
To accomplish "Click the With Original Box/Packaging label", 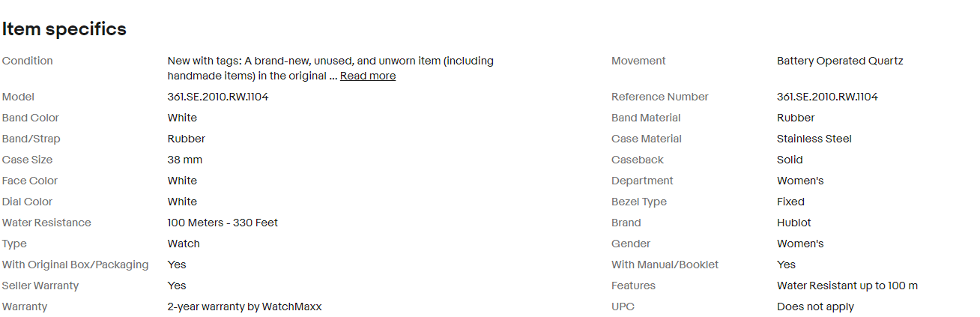I will pos(75,265).
